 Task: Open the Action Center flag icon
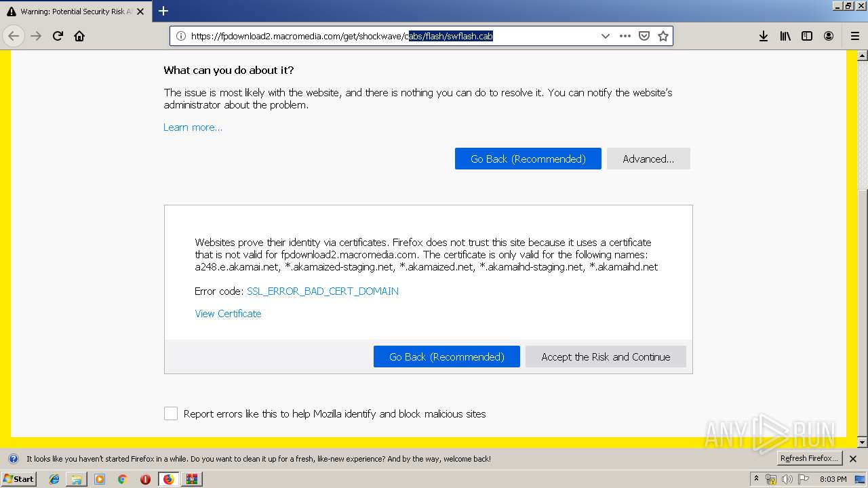click(x=803, y=479)
